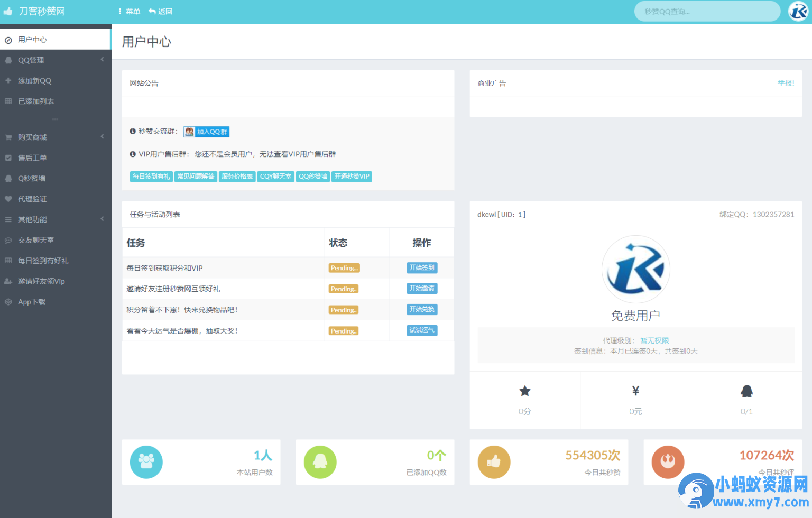Focus the 秒赞QQ查询 search field

(x=707, y=11)
